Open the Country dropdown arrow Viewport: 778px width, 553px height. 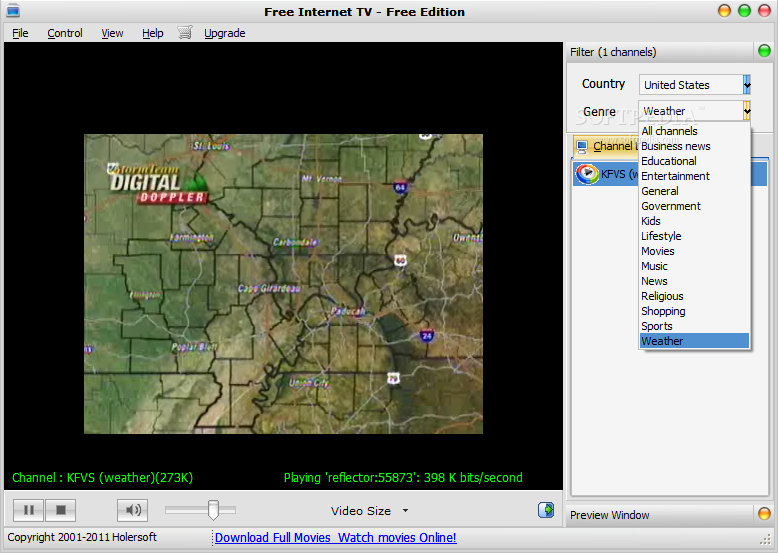[x=747, y=85]
